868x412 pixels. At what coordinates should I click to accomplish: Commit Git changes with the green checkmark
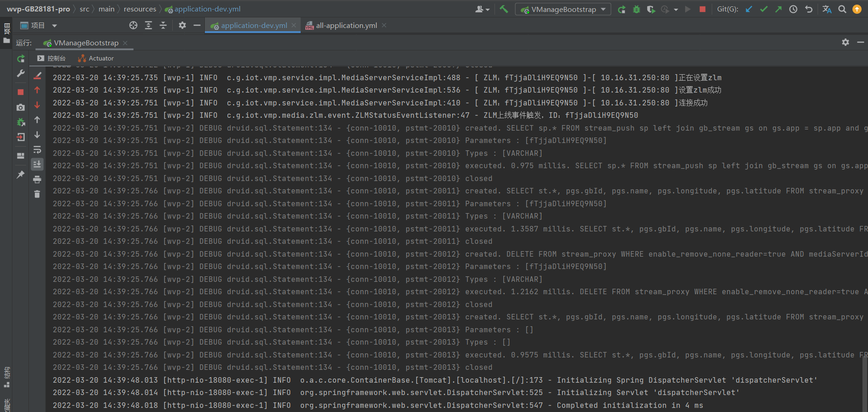pos(764,9)
